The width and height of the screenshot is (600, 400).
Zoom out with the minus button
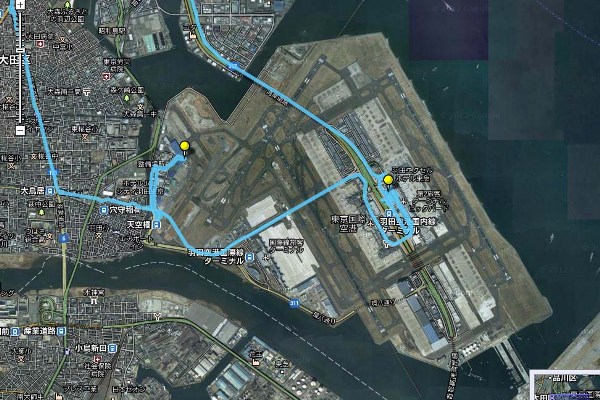point(21,130)
